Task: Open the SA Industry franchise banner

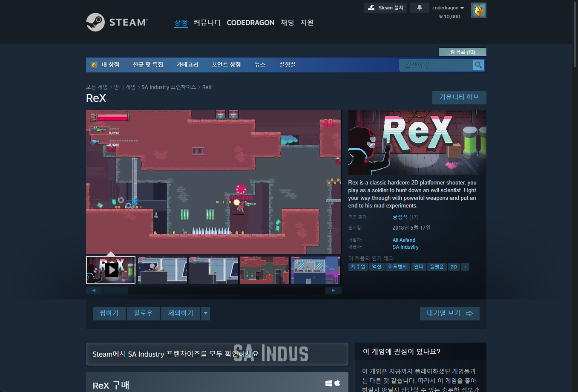Action: coord(217,354)
